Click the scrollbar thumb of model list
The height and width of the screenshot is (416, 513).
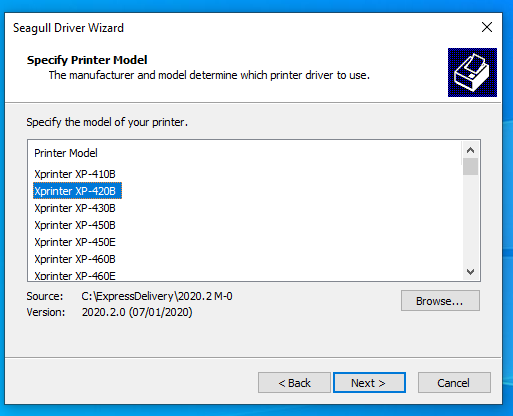tap(470, 166)
